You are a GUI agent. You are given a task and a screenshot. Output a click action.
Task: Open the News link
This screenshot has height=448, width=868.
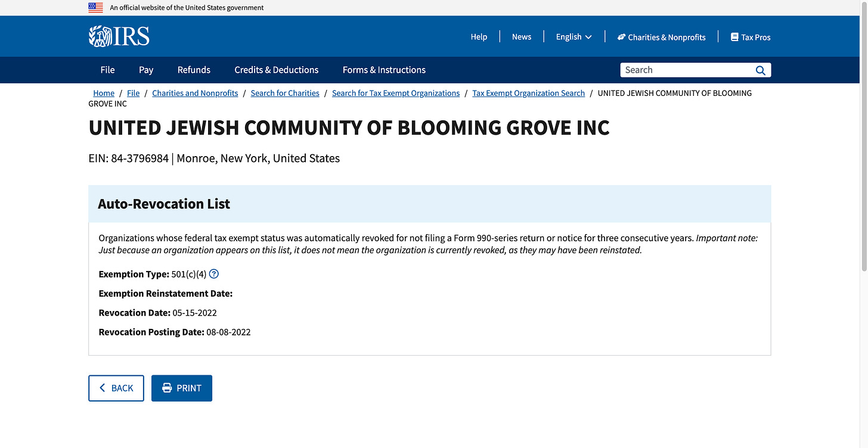(x=522, y=37)
